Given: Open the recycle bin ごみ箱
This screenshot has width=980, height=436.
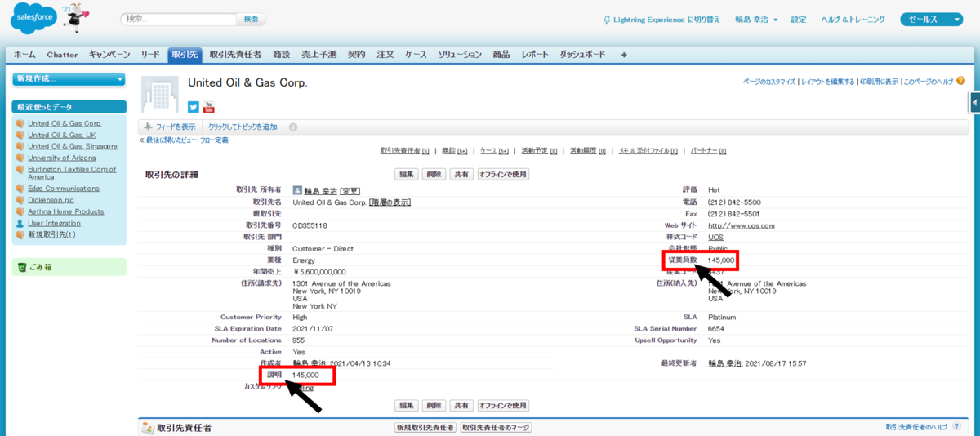Looking at the screenshot, I should click(x=33, y=267).
